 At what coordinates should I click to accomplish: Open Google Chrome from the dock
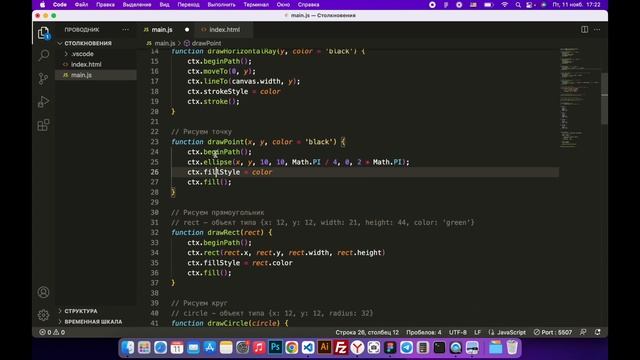click(291, 347)
